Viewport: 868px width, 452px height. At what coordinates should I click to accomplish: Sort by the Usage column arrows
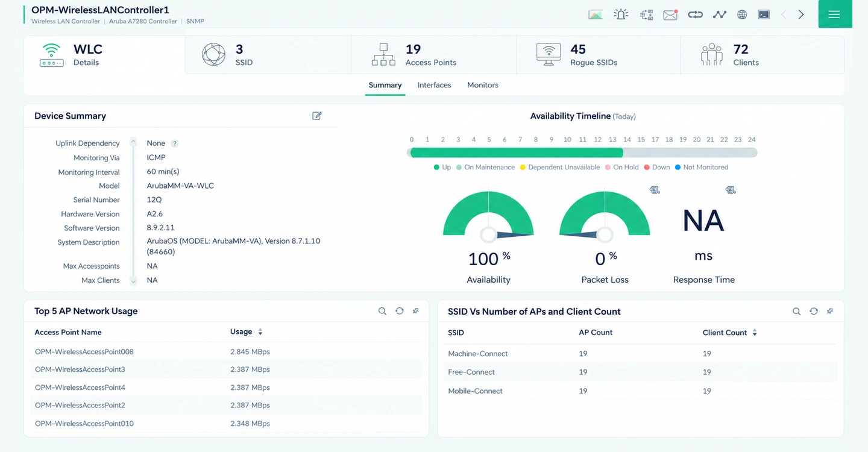coord(260,332)
